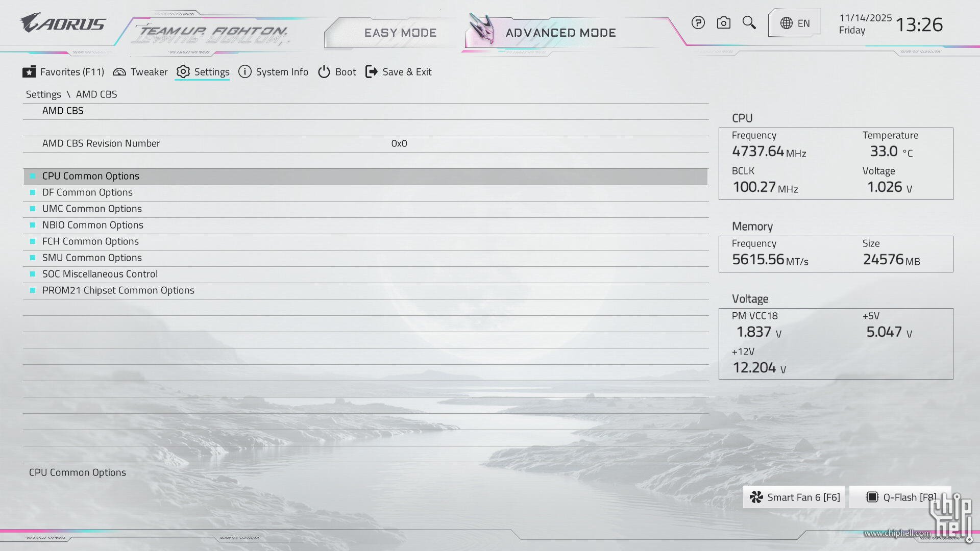Screen dimensions: 980x551
Task: Open NBIO Common Options entry
Action: point(92,226)
